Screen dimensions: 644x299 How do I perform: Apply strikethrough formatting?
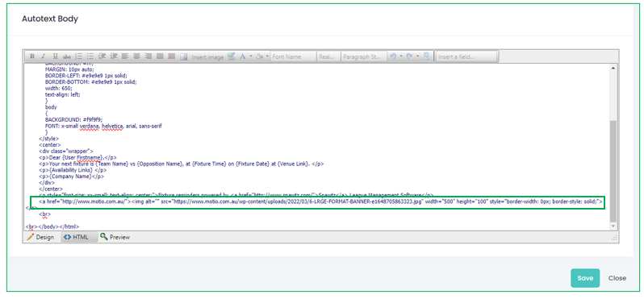point(67,56)
